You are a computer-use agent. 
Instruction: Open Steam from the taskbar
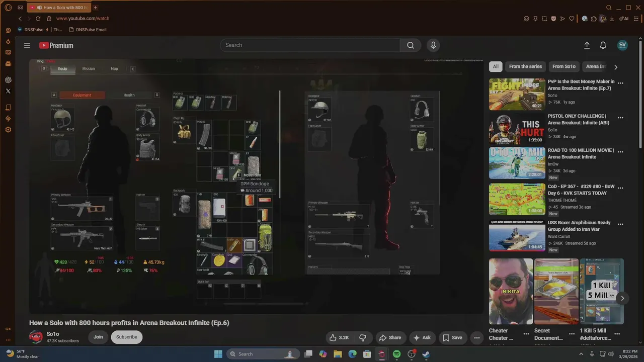[x=426, y=354]
